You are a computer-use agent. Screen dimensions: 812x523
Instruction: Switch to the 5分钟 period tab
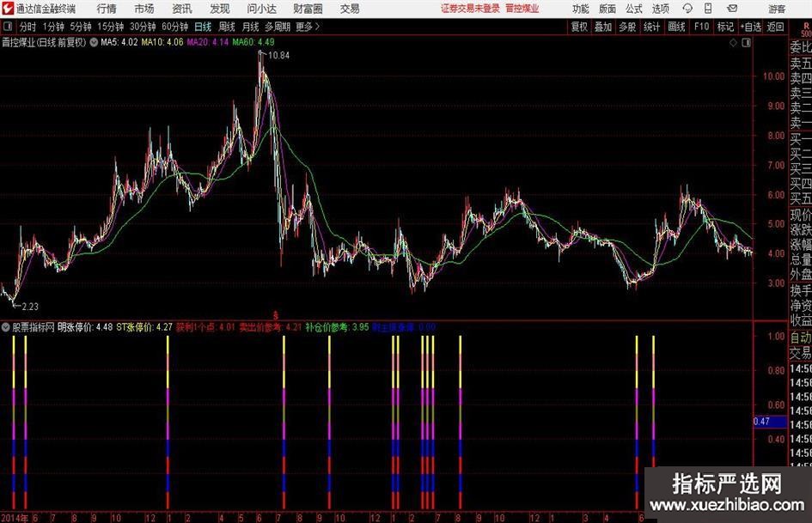80,27
